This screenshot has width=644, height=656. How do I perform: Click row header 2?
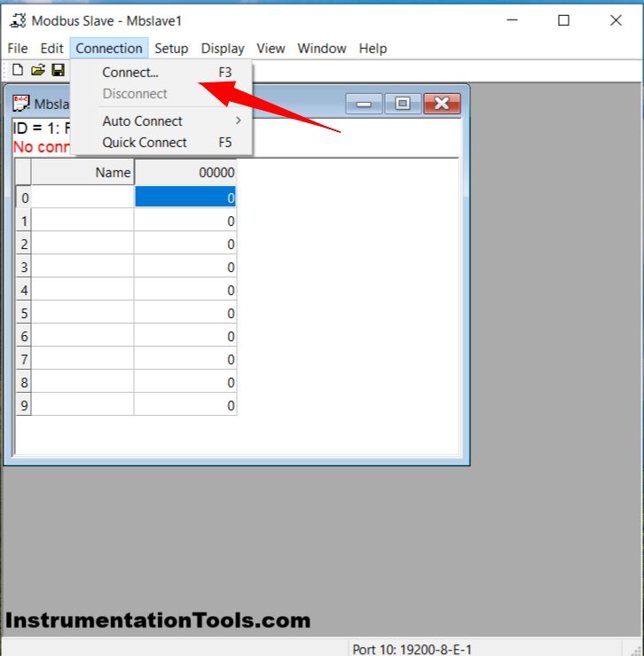pyautogui.click(x=23, y=244)
